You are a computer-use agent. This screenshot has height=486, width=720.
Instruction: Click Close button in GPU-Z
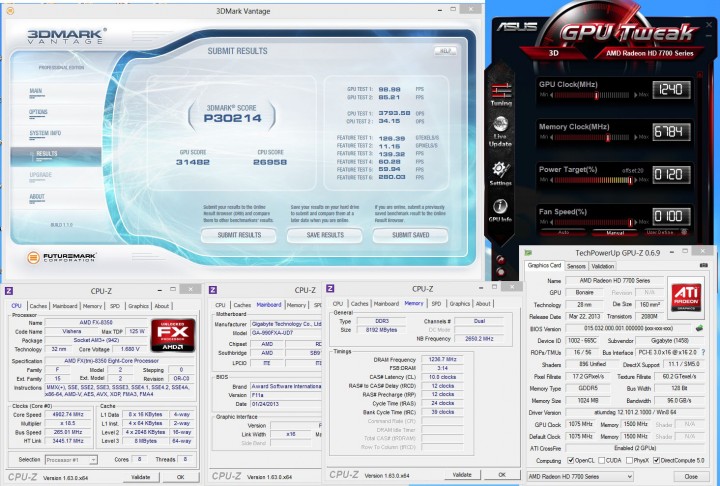coord(691,476)
